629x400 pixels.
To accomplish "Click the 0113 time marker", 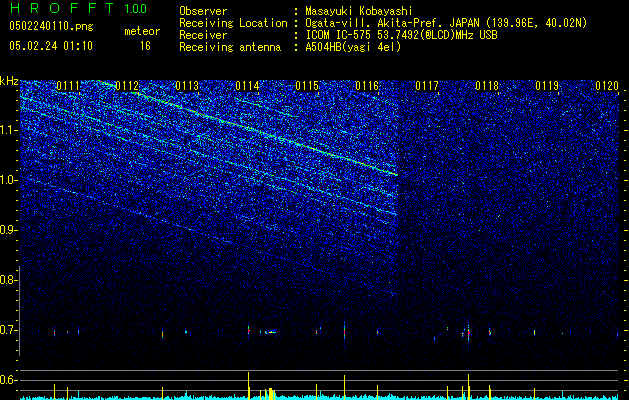I will tap(187, 86).
